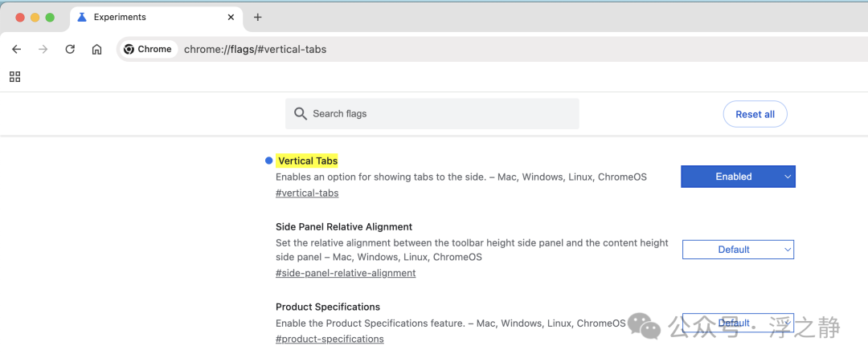The width and height of the screenshot is (868, 362).
Task: Click the highlighted Vertical Tabs title
Action: (307, 161)
